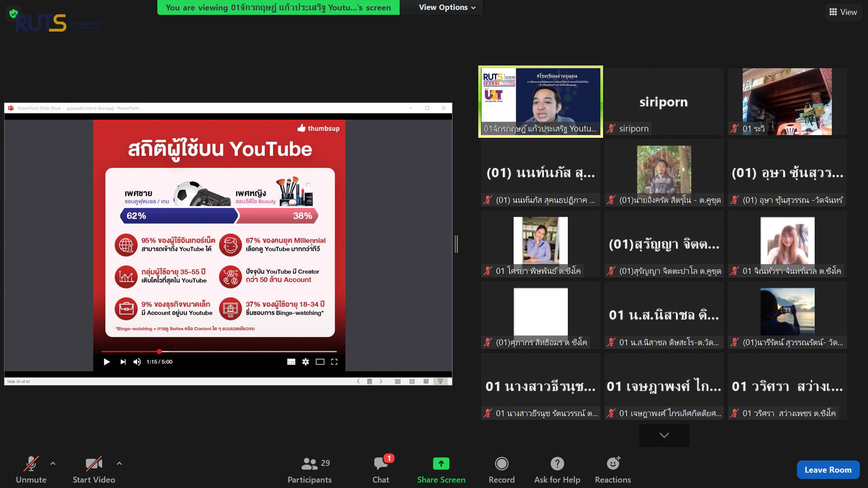Click muted mic icon on siriporn tile
The height and width of the screenshot is (488, 868).
(x=611, y=128)
